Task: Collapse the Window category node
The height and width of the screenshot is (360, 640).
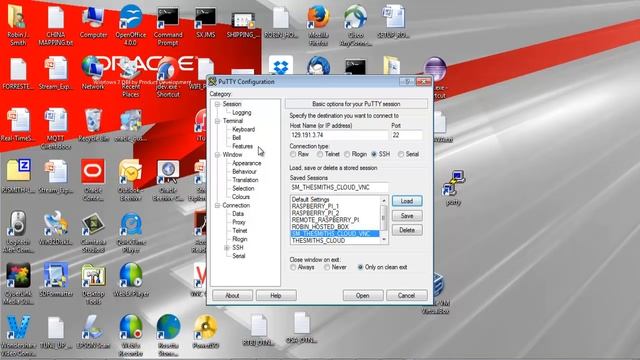Action: tap(218, 155)
